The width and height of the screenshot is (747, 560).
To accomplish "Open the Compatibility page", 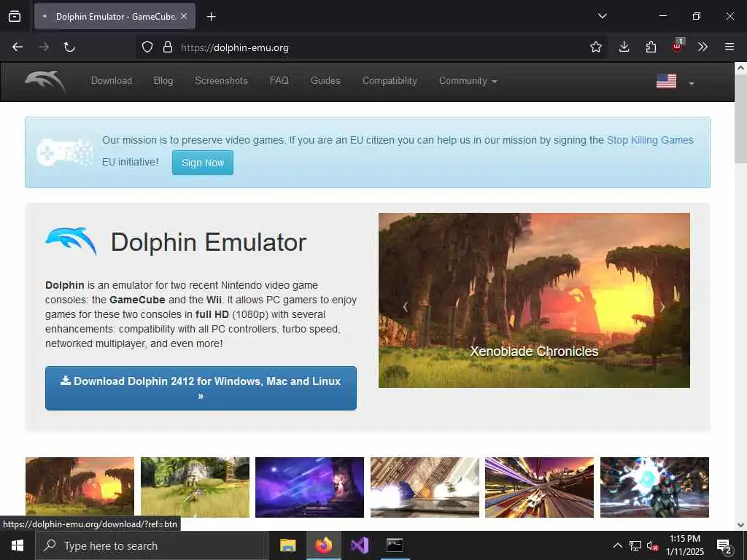I will (x=390, y=81).
